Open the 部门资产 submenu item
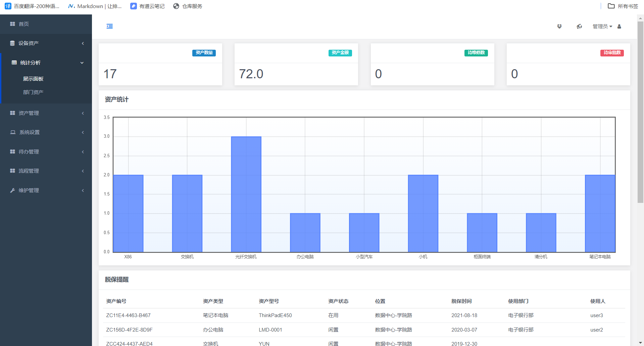 tap(33, 92)
